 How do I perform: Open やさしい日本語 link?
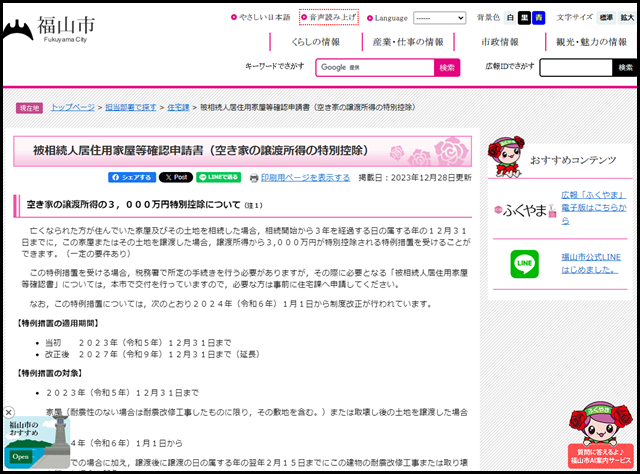pos(264,17)
